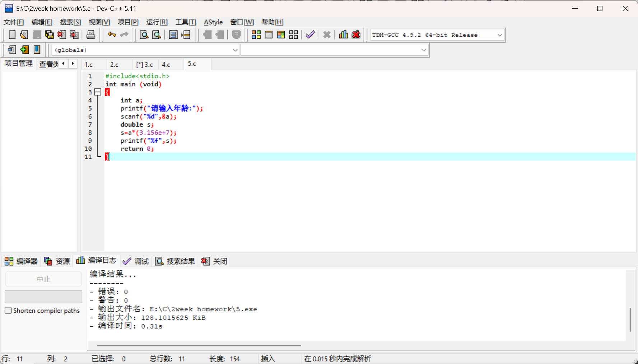Start debugging with the checkmark icon
Screen dimensions: 638x364
310,35
